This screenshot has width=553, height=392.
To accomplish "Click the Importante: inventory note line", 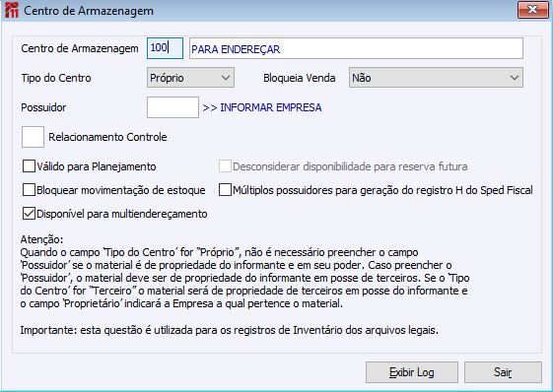I will click(230, 330).
